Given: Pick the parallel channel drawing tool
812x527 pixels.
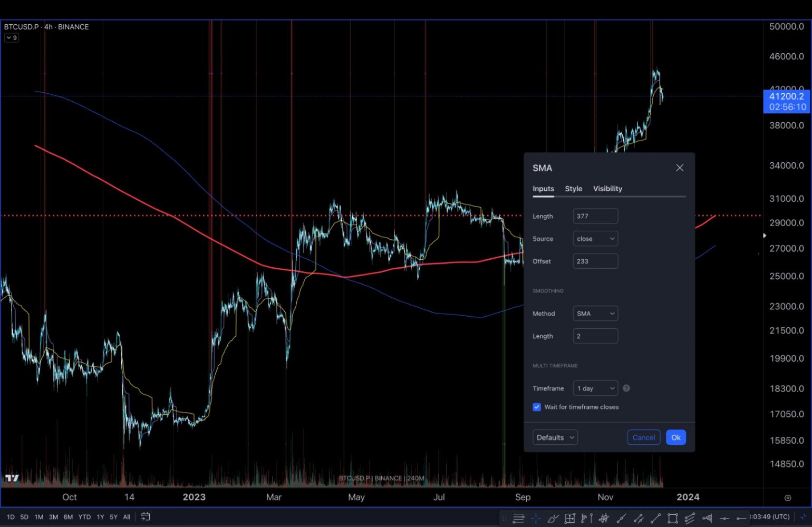Looking at the screenshot, I should tap(689, 518).
